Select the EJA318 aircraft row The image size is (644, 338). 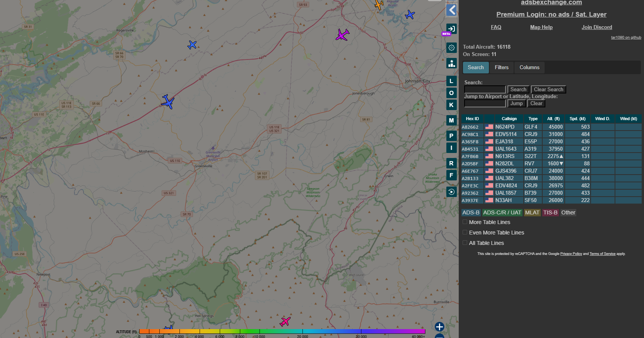[552, 142]
